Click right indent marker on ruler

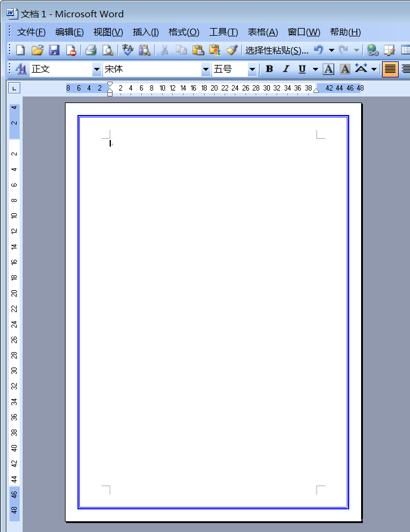tap(316, 90)
